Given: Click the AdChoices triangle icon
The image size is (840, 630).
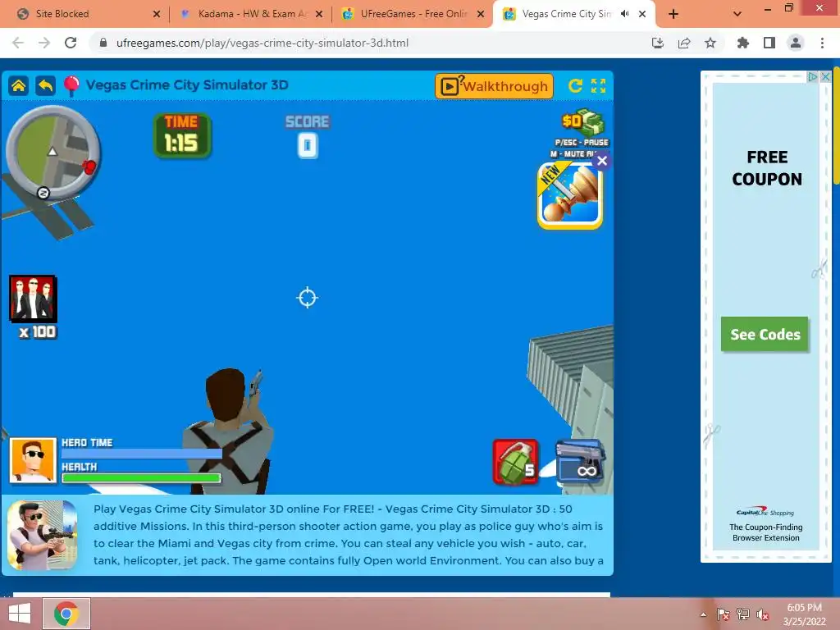Looking at the screenshot, I should [813, 76].
